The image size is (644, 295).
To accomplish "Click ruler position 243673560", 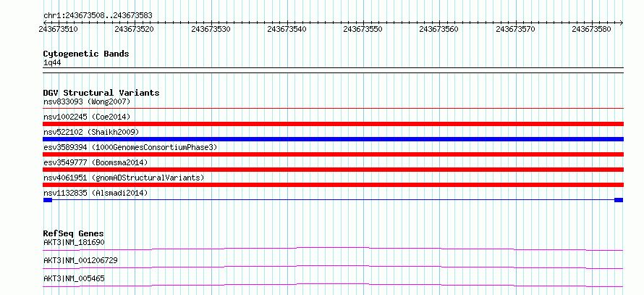I will [439, 29].
